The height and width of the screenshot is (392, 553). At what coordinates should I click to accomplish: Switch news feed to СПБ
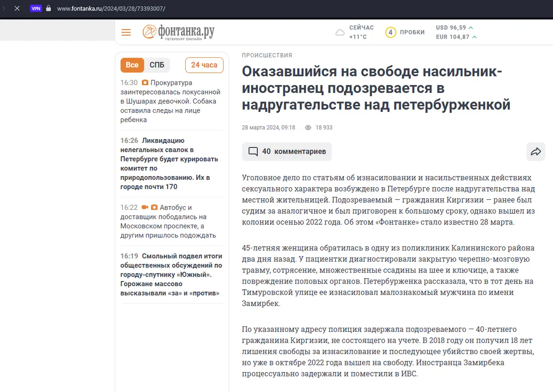[x=157, y=65]
